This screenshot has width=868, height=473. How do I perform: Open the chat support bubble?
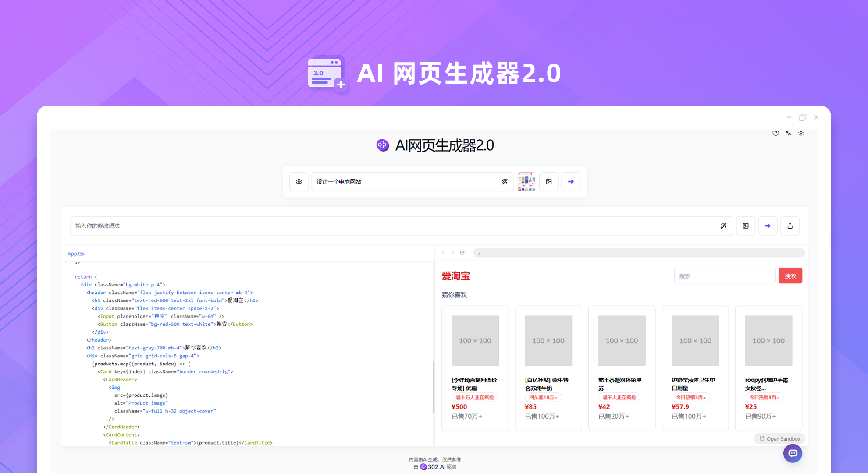(793, 453)
